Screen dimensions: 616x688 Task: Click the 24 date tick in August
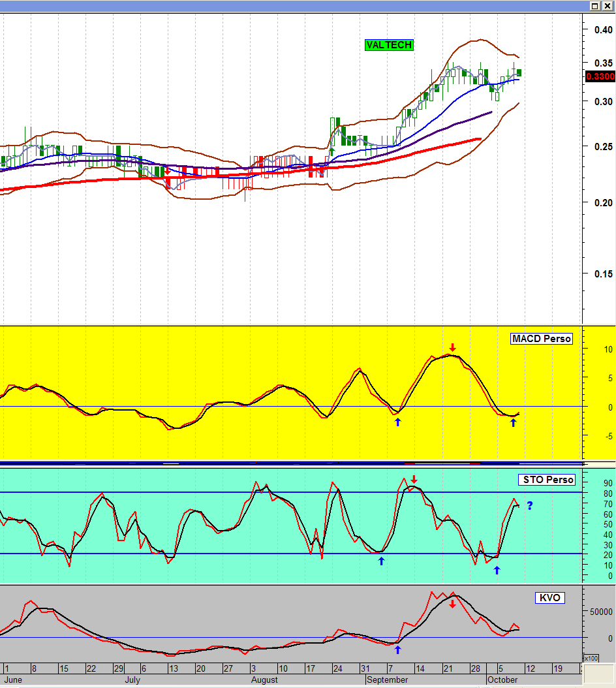coord(338,668)
